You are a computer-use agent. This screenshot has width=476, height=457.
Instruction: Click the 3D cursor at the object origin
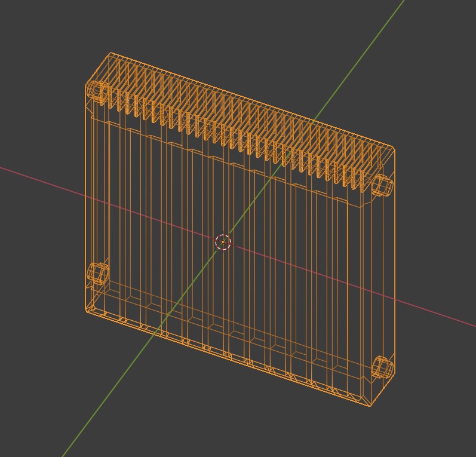tap(223, 242)
